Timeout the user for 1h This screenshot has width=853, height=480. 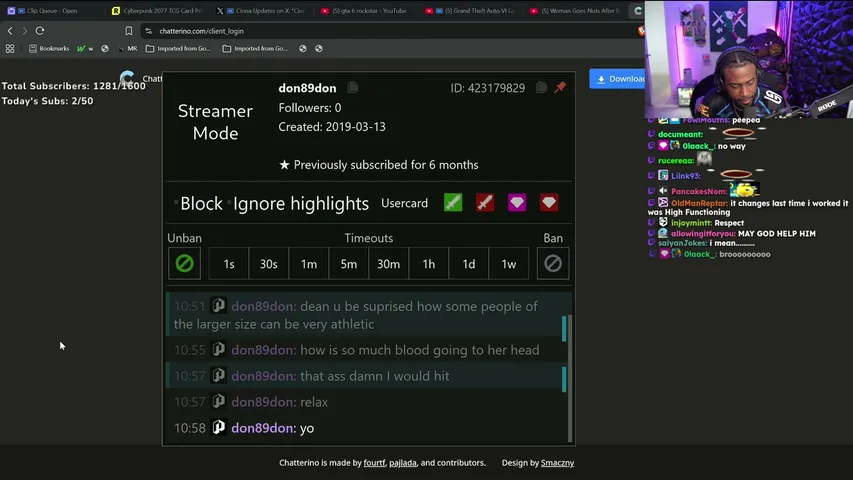point(429,263)
